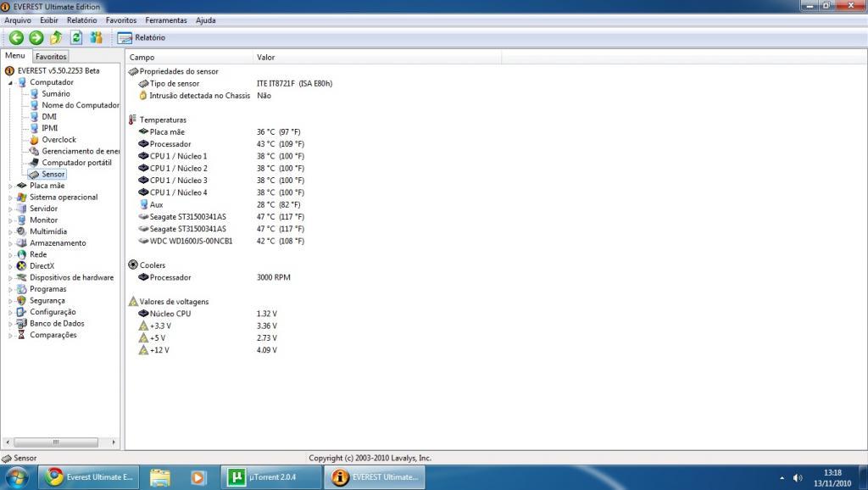This screenshot has width=868, height=490.
Task: Click the Up level arrow toolbar icon
Action: tap(56, 37)
